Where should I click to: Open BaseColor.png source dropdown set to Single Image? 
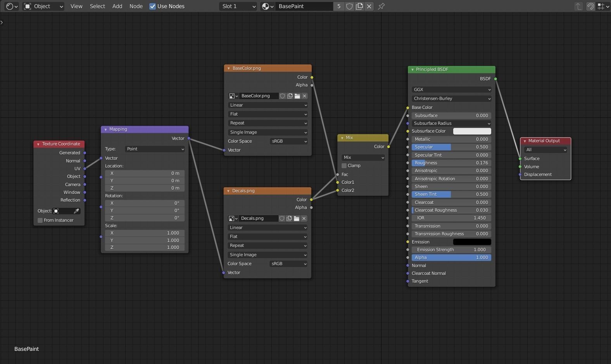(x=268, y=132)
